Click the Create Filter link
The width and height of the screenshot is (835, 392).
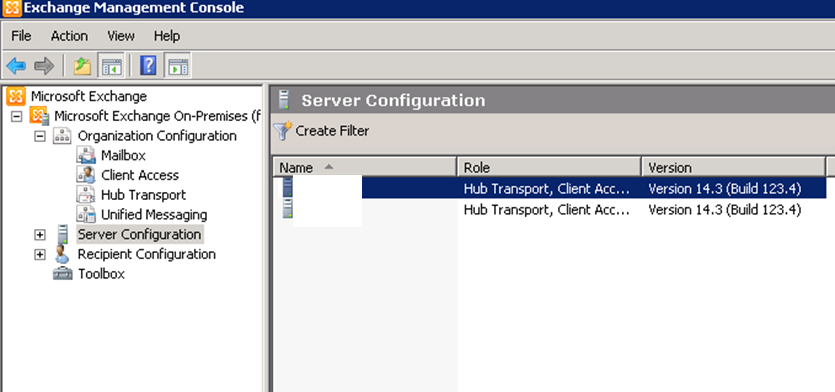click(x=332, y=131)
